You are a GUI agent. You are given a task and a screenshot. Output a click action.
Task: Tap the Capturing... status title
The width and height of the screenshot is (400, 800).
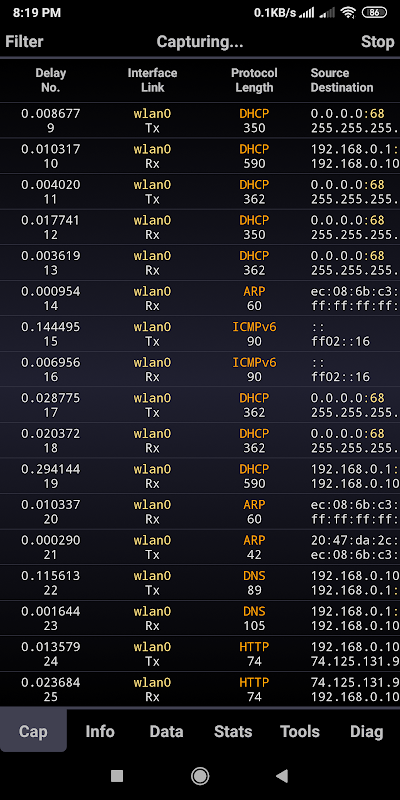click(199, 42)
